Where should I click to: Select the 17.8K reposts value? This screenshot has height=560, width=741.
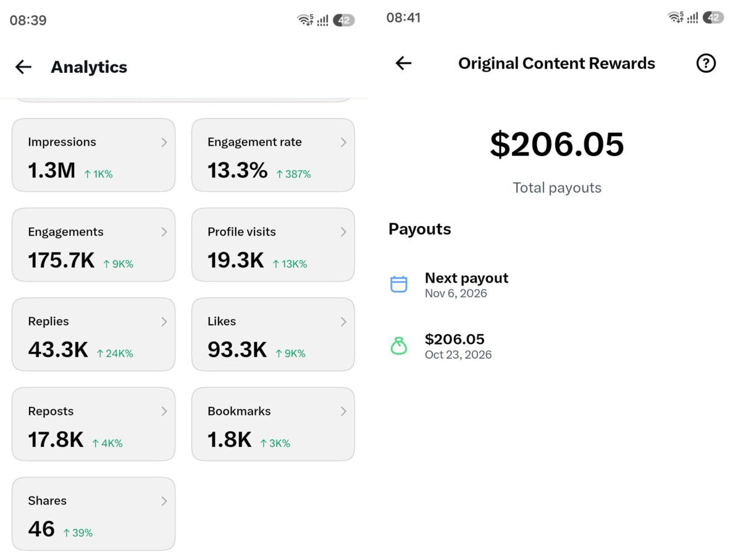56,440
